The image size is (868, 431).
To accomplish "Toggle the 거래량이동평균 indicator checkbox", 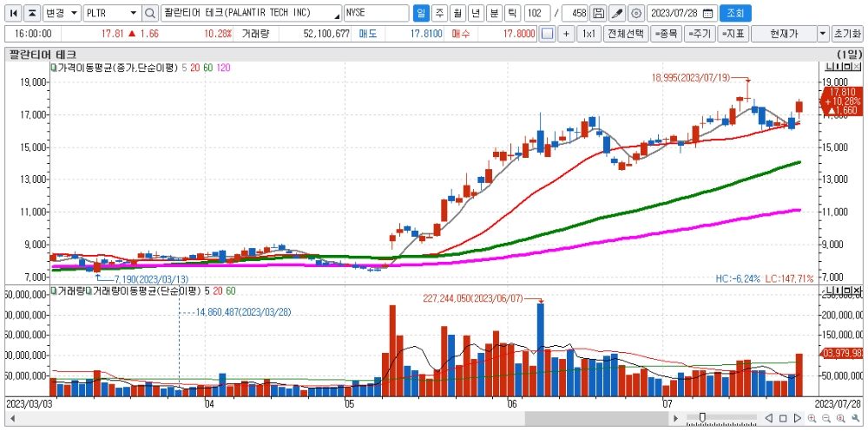I will pyautogui.click(x=89, y=291).
